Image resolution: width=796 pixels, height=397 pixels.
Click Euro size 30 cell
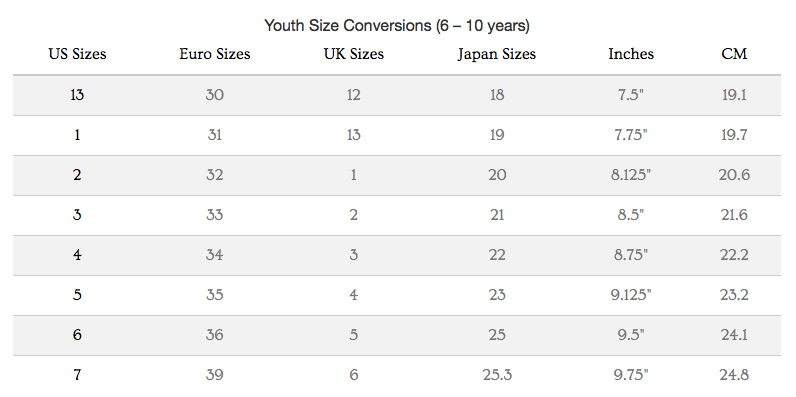click(215, 95)
